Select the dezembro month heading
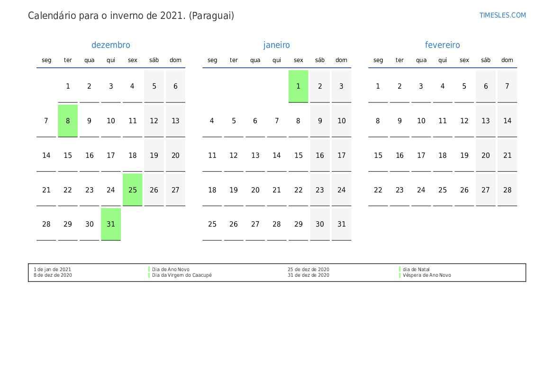554x392 pixels. point(110,45)
